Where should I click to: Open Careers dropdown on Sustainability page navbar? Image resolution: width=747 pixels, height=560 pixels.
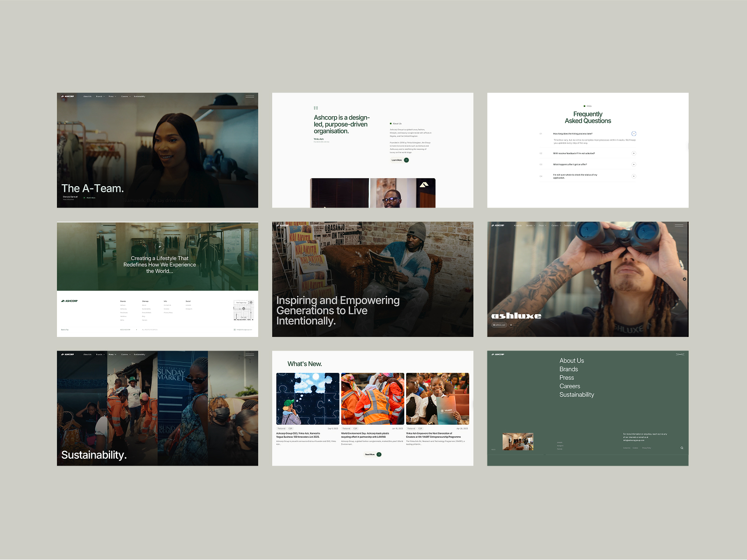(x=126, y=355)
